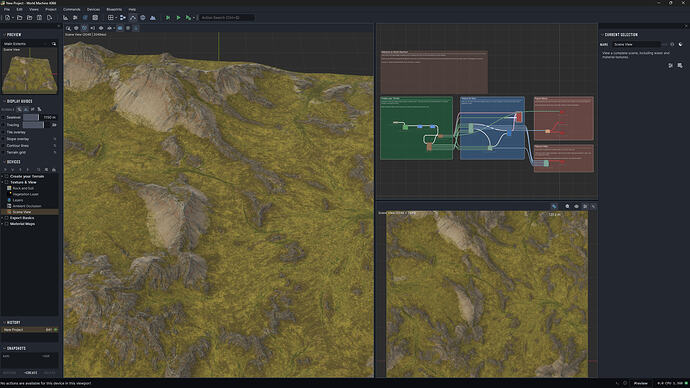Switch to the device graph workview icon
The width and height of the screenshot is (690, 388).
coord(123,18)
